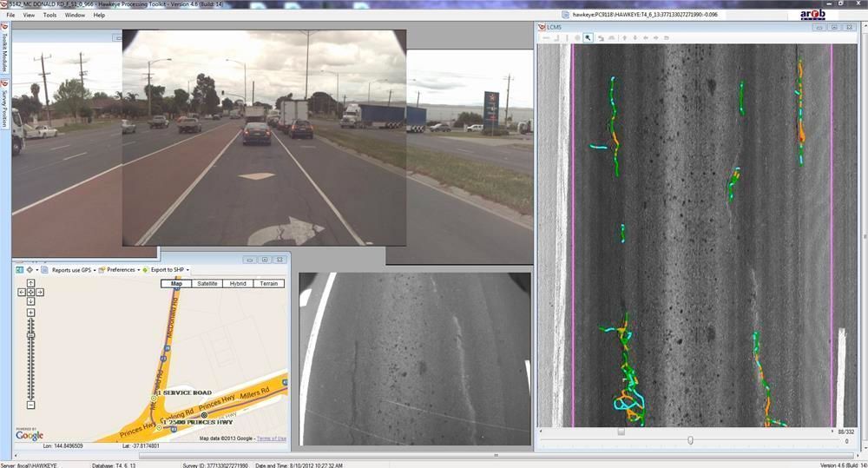Click the Survey ID in status bar
The height and width of the screenshot is (468, 868).
215,465
